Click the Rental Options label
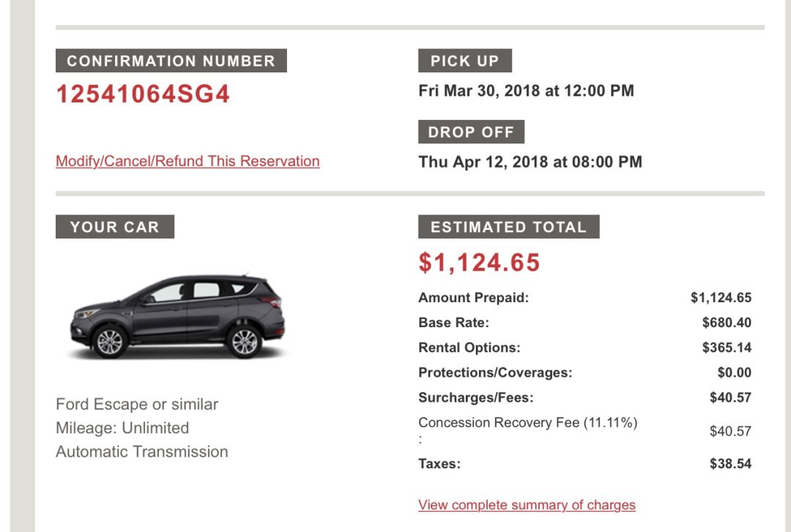 tap(469, 348)
